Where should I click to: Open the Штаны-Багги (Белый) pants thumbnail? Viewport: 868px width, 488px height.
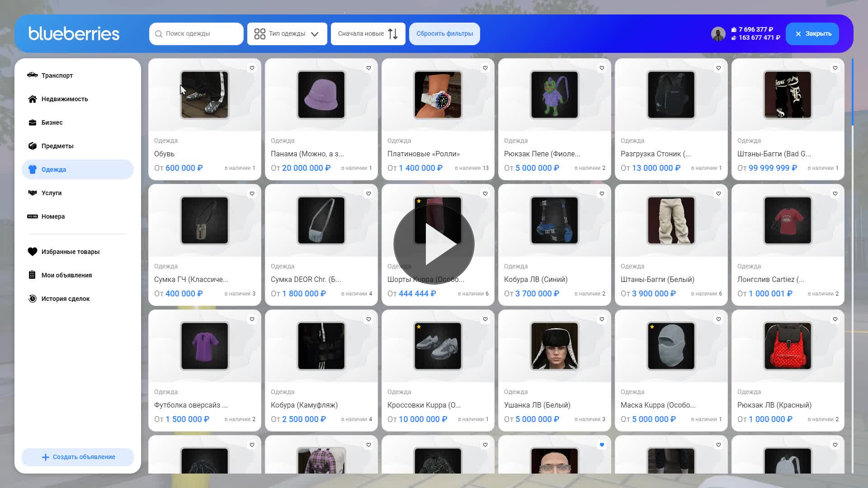click(671, 221)
